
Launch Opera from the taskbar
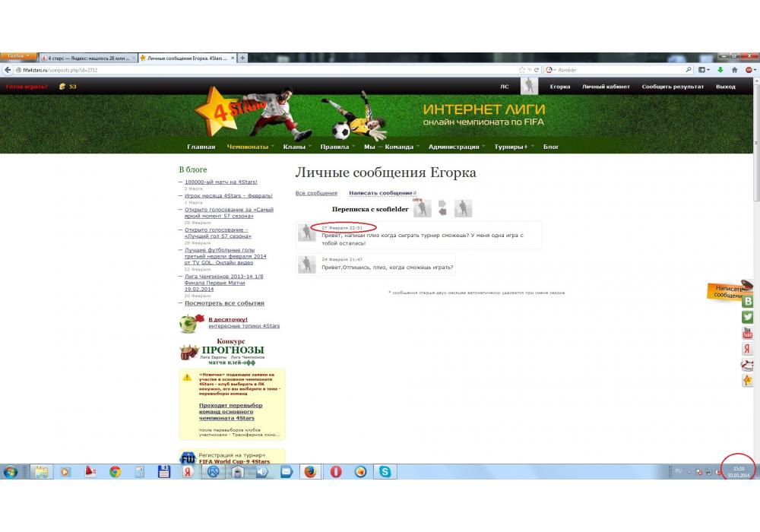pyautogui.click(x=336, y=472)
